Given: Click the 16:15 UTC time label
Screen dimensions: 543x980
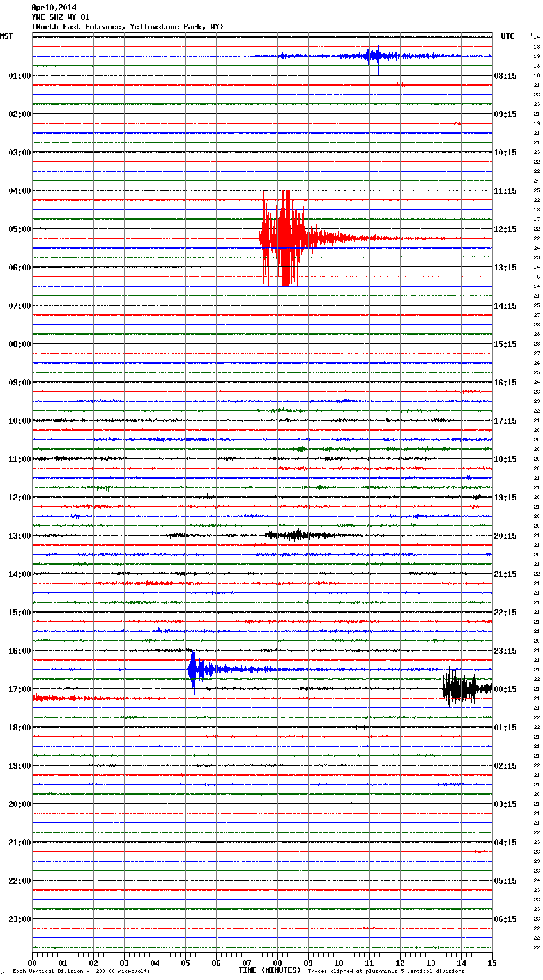Looking at the screenshot, I should pyautogui.click(x=505, y=383).
